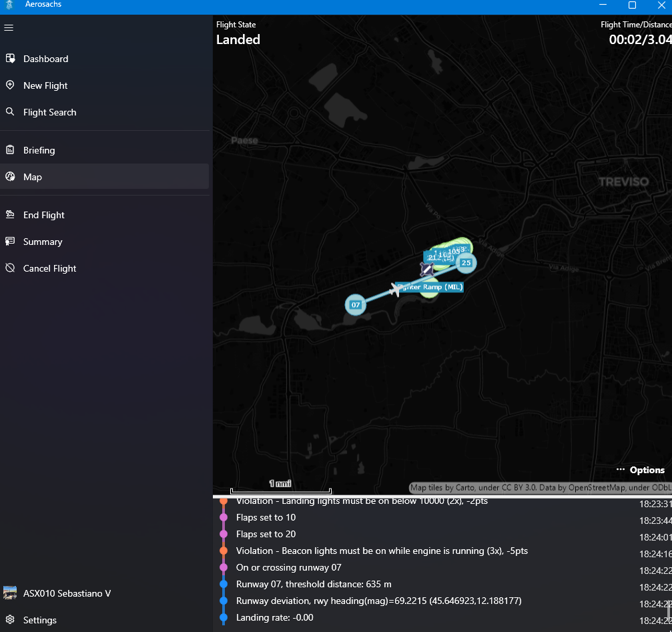The height and width of the screenshot is (632, 672).
Task: Select the Dashboard icon in the sidebar
Action: point(10,59)
